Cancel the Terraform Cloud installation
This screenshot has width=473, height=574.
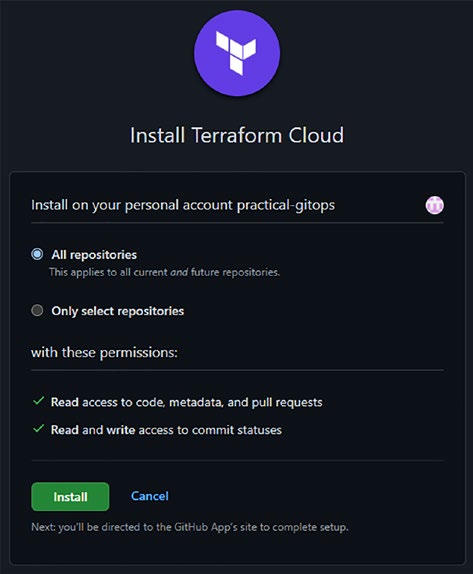pos(150,496)
